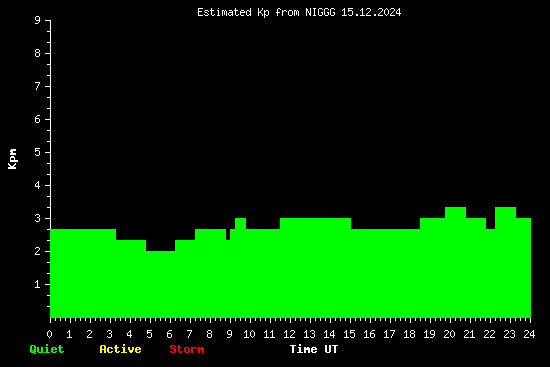Click the chart title Estimated Kp from NIGGG
The image size is (550, 367).
click(299, 13)
